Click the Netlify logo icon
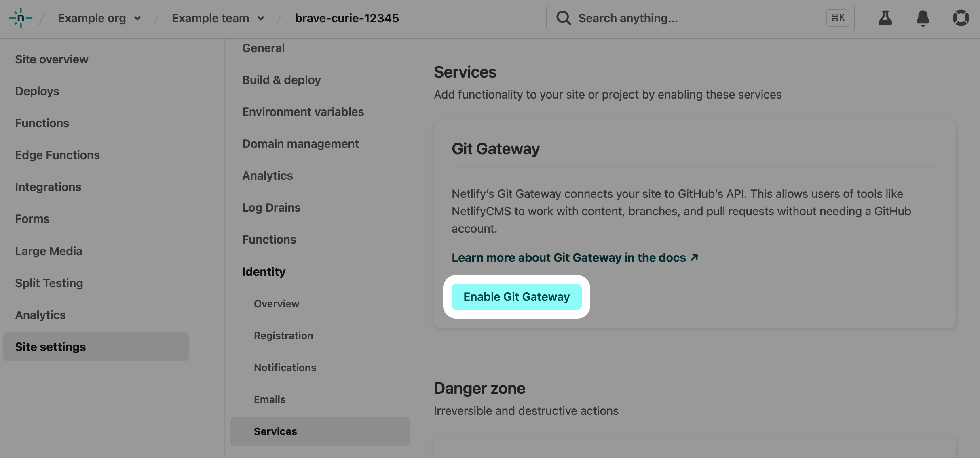Viewport: 980px width, 458px height. coord(20,18)
